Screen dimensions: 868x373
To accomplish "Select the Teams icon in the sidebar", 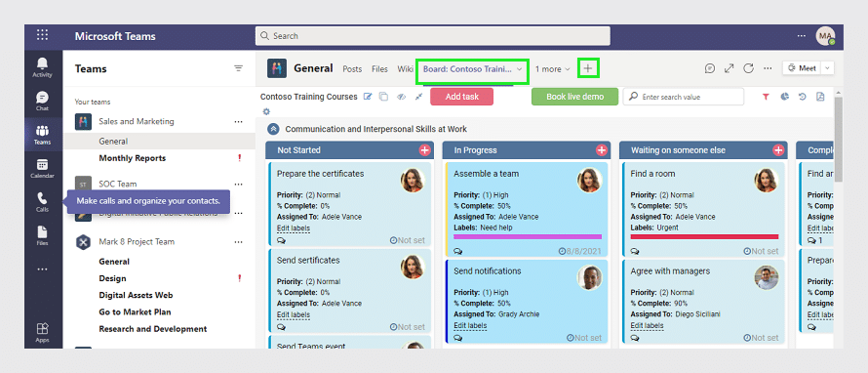I will (x=43, y=135).
